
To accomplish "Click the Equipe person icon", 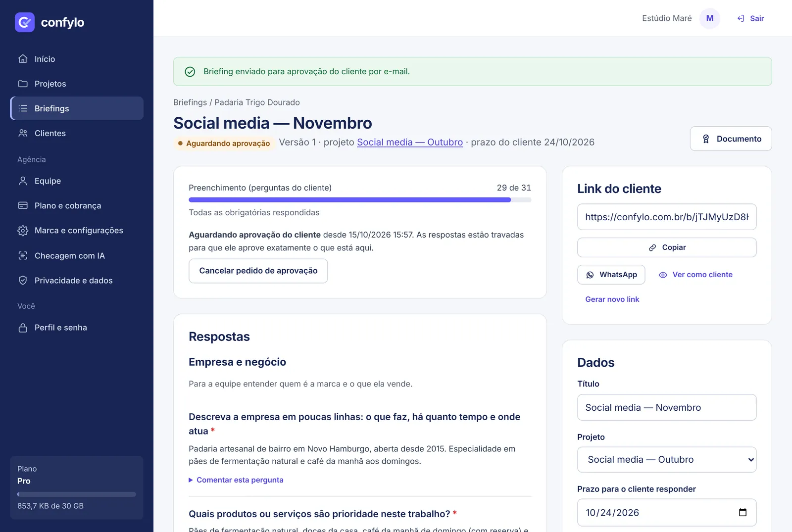I will pos(23,181).
